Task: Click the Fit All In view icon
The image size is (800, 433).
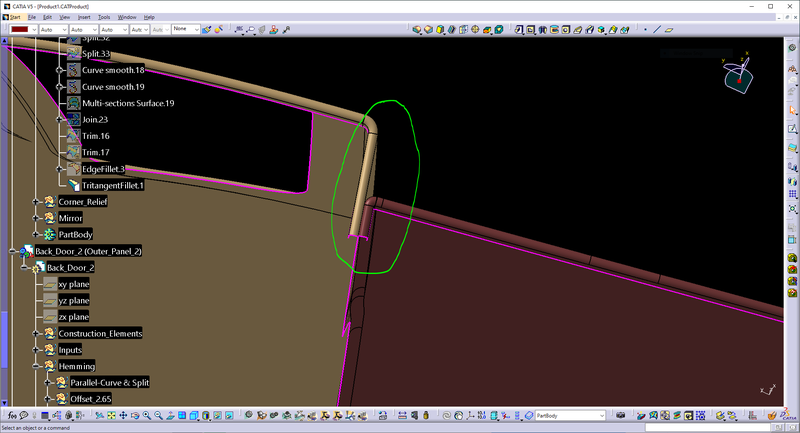Action: pos(111,416)
